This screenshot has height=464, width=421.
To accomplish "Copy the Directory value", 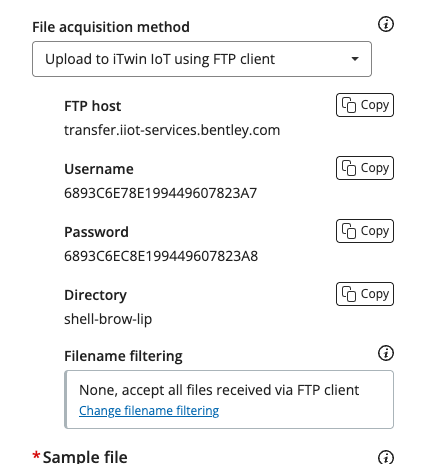I will point(365,294).
